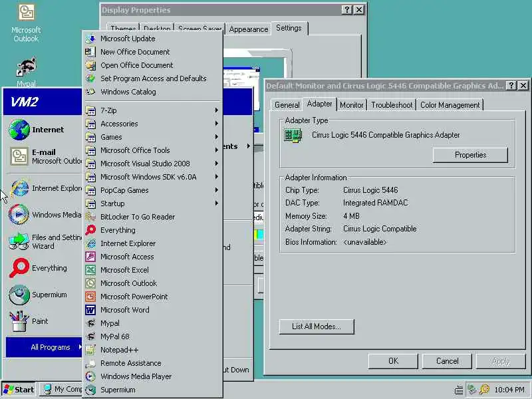
Task: Open the Color Management tab
Action: pos(450,105)
